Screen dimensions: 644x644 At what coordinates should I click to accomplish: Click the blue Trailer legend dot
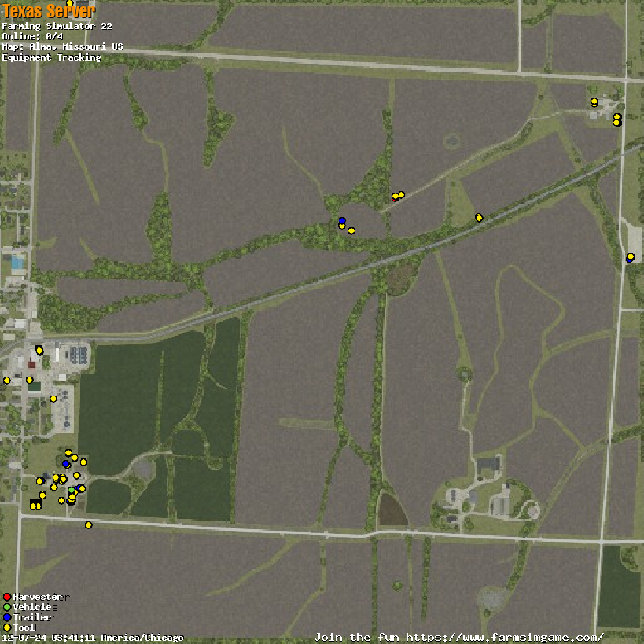coord(7,617)
